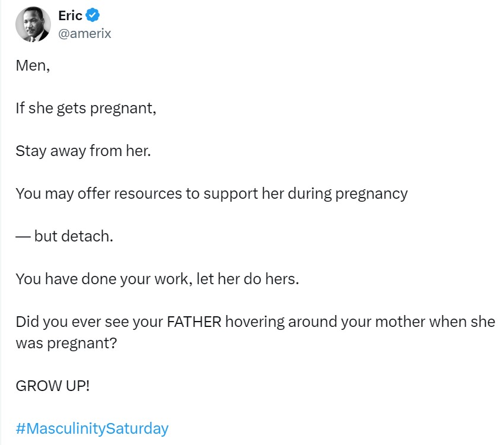Open the @amerix handle link

[x=84, y=34]
